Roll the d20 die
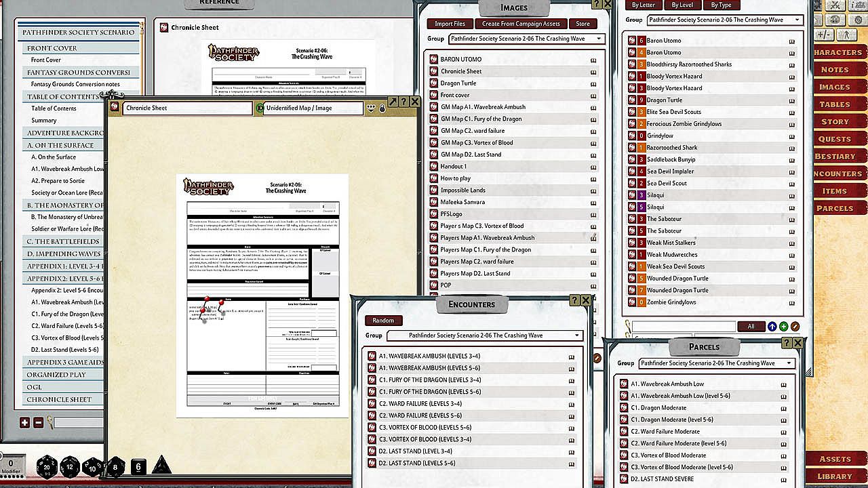Image resolution: width=868 pixels, height=488 pixels. pos(47,466)
